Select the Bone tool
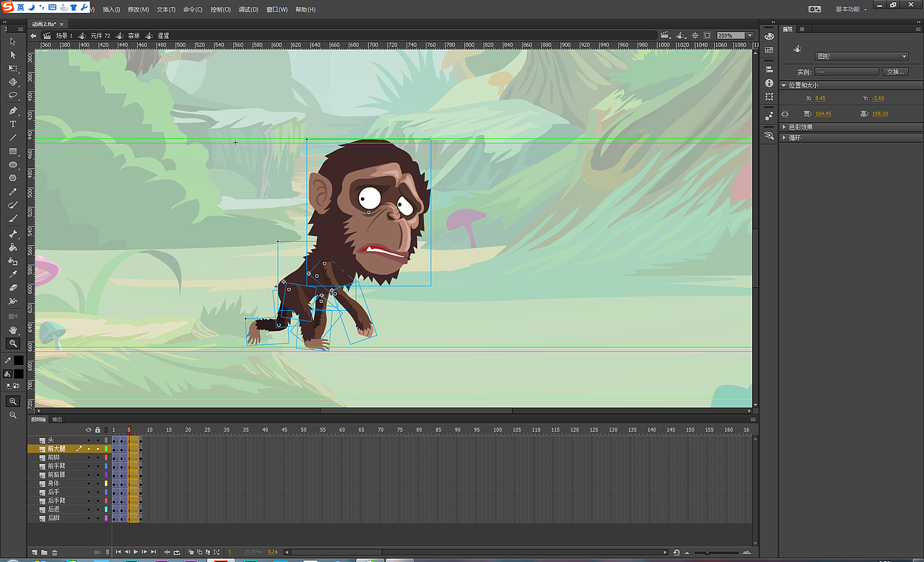The width and height of the screenshot is (924, 562). tap(13, 234)
